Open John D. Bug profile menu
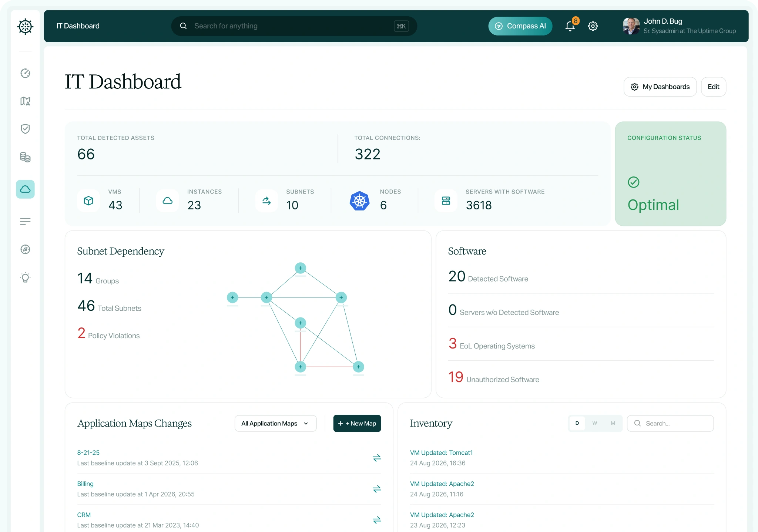 (x=680, y=26)
